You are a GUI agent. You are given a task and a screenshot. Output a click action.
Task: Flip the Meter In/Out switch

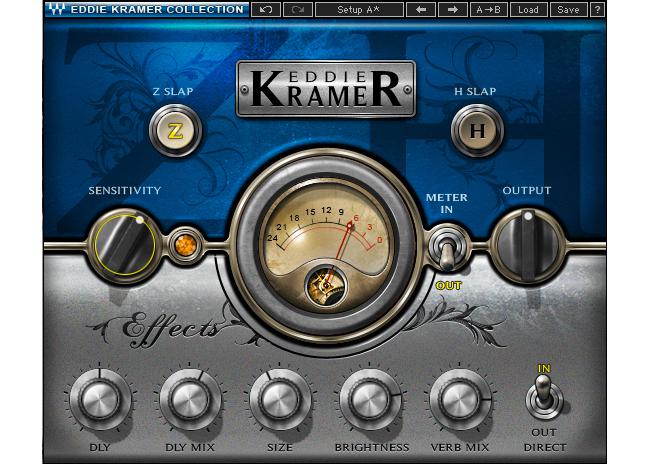click(x=446, y=250)
